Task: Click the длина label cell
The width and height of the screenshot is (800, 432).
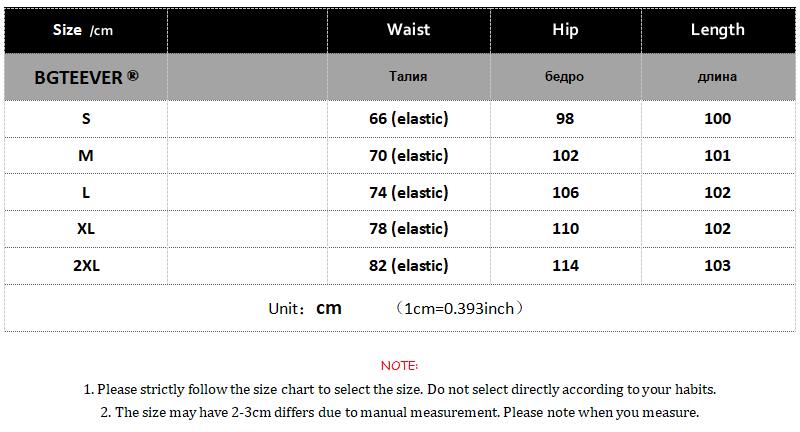Action: tap(717, 76)
